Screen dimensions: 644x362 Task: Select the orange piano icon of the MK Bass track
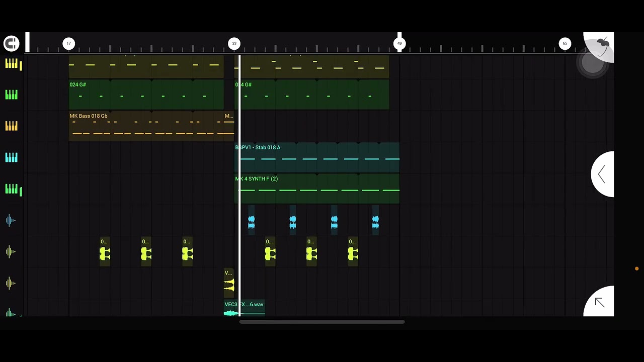click(12, 126)
